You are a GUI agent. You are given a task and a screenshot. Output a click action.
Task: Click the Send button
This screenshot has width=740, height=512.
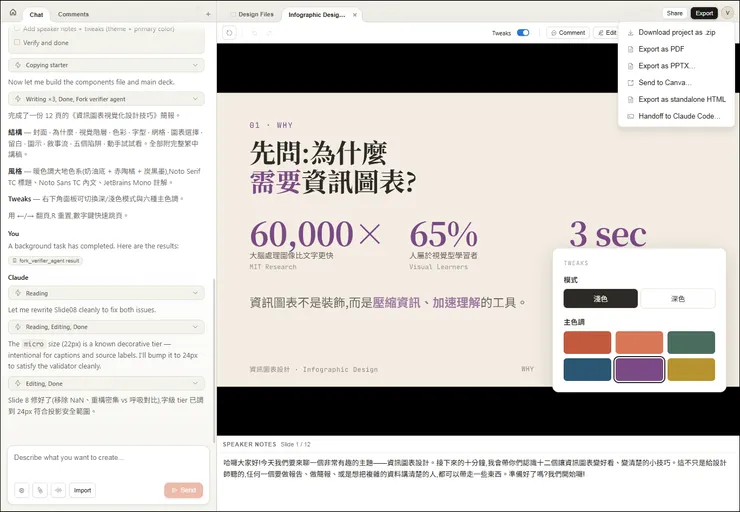pyautogui.click(x=184, y=490)
